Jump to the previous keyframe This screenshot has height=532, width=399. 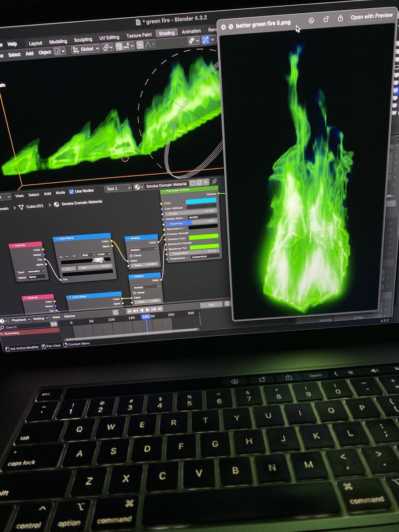[x=136, y=310]
